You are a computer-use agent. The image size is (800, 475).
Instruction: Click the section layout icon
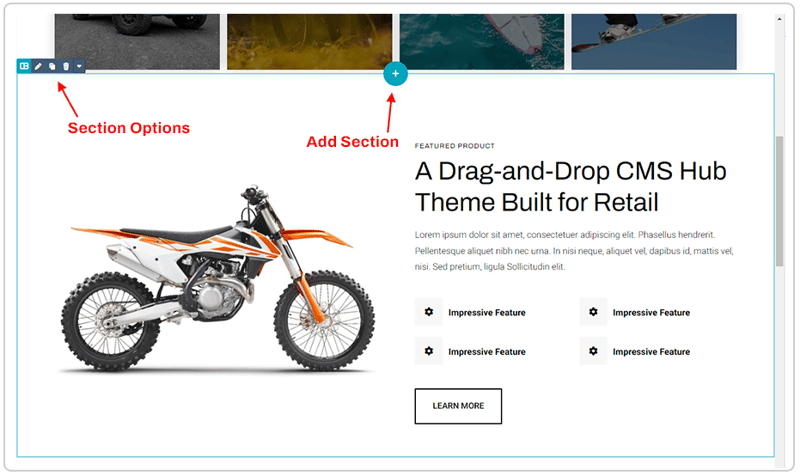point(24,66)
